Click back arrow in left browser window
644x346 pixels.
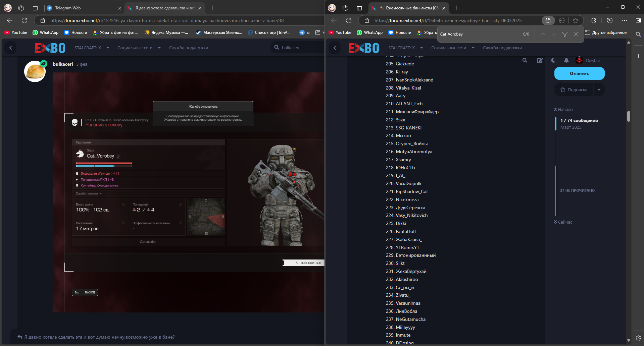pos(10,20)
